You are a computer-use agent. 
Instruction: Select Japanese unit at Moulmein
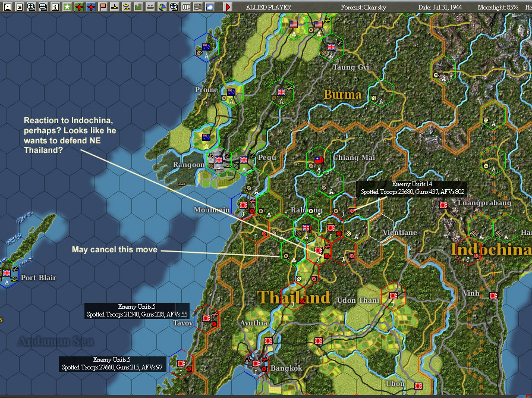coord(244,205)
